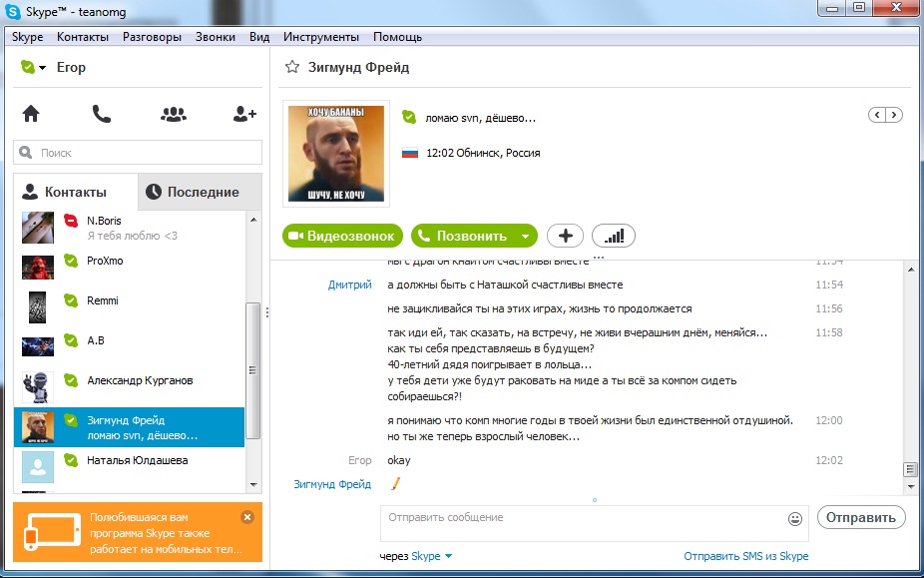Click the contact list scrollbar thumb
Viewport: 924px width, 578px height.
click(253, 370)
